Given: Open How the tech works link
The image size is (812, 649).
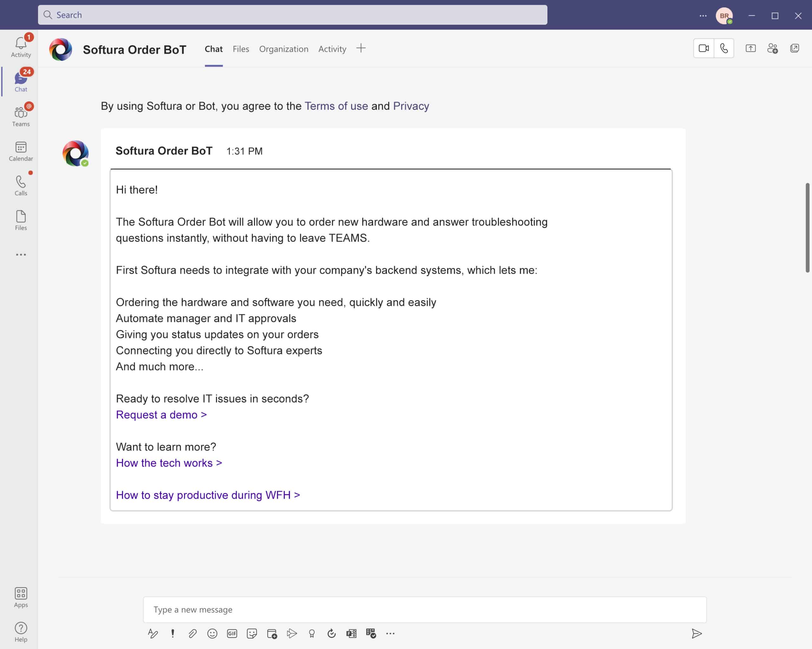Looking at the screenshot, I should point(169,463).
